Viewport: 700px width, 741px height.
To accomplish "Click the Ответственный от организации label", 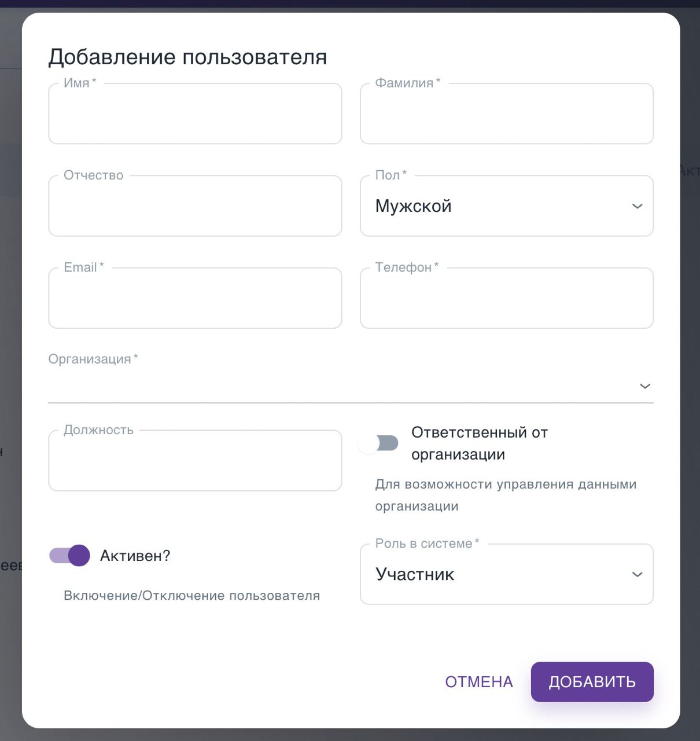I will (x=479, y=443).
